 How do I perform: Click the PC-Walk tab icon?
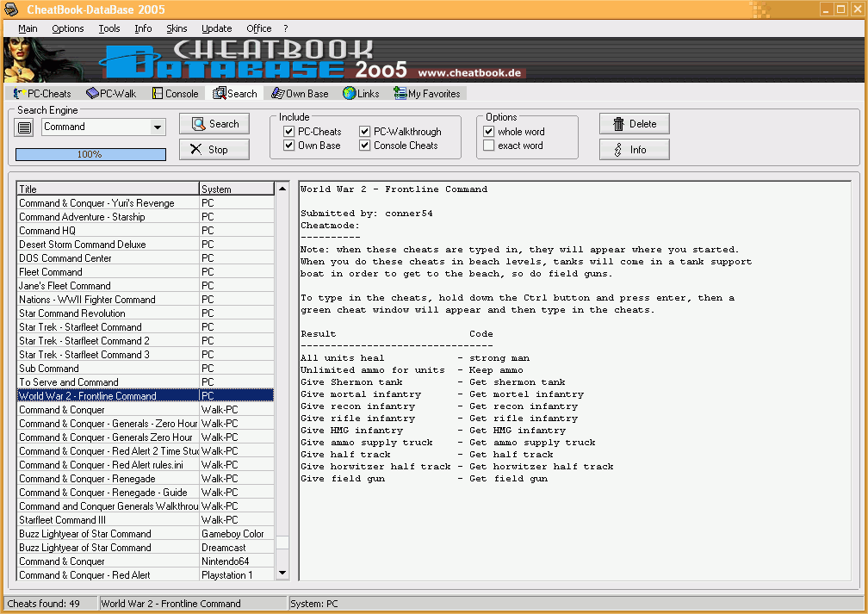click(x=92, y=94)
